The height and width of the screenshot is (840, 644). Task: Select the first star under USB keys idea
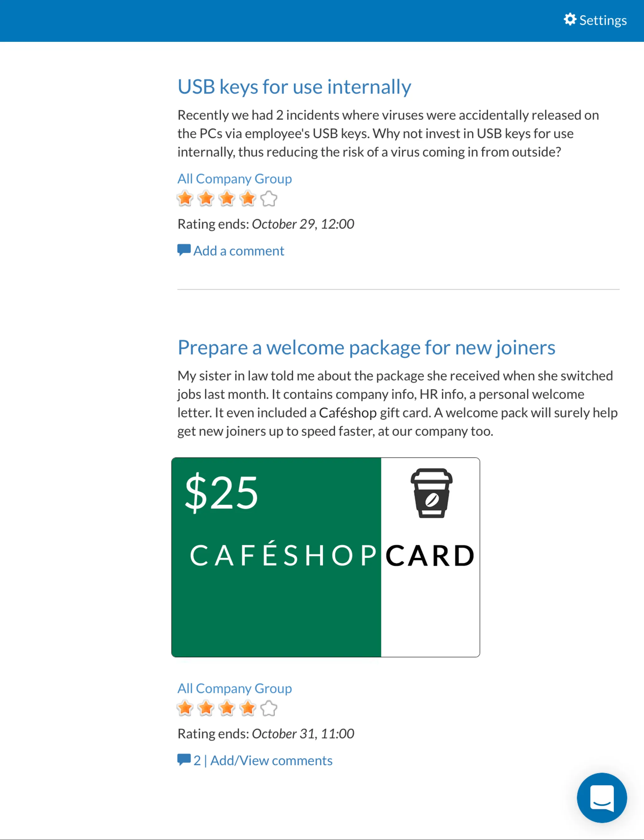(x=185, y=198)
